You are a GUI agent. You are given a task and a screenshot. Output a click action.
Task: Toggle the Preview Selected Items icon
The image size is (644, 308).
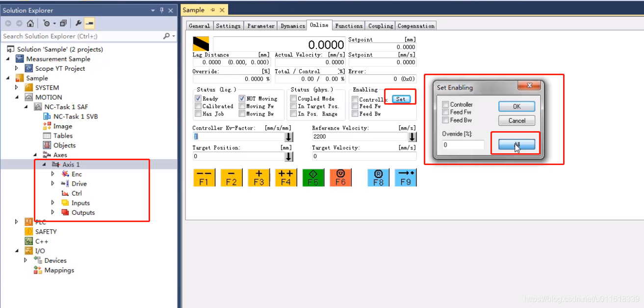[x=89, y=23]
